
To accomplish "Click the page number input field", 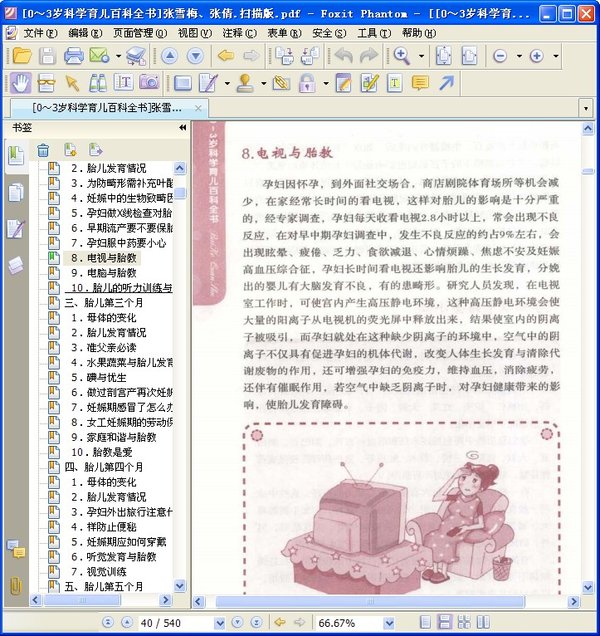I will [x=176, y=623].
